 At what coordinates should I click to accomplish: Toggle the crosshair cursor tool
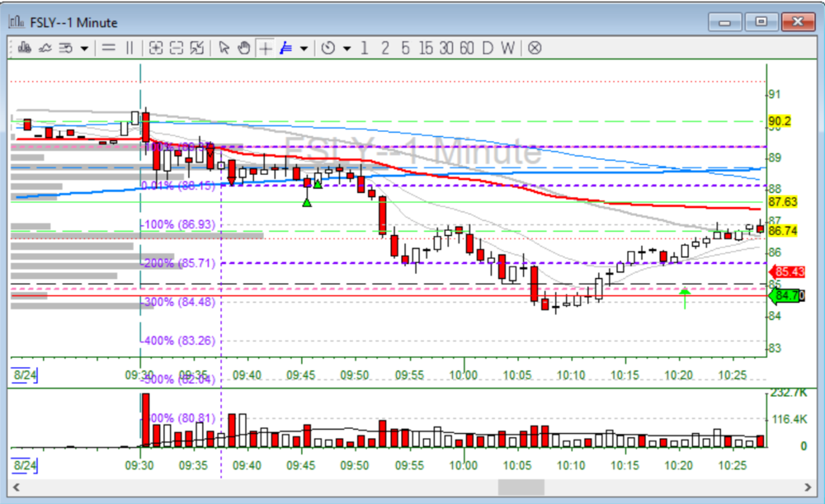pyautogui.click(x=265, y=48)
